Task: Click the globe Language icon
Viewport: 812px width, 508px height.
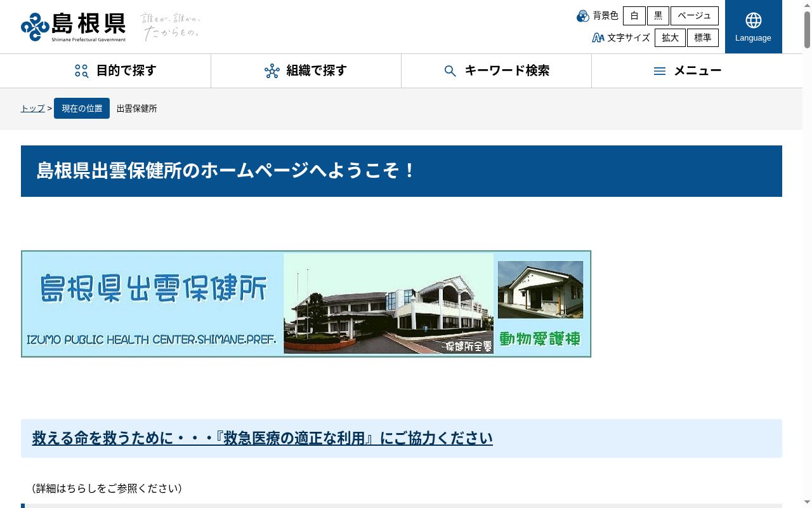Action: tap(753, 20)
